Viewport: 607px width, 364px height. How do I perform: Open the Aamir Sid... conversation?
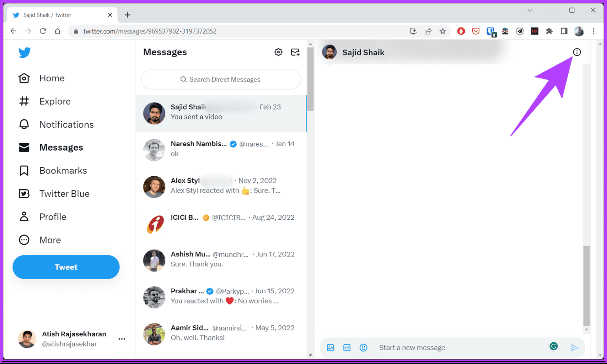pos(221,334)
